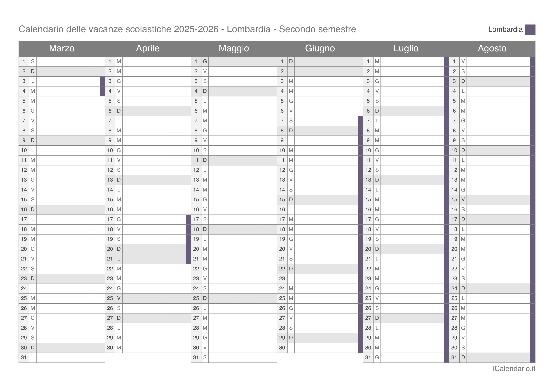Click Luglio day 6 row
The height and width of the screenshot is (392, 554).
[406, 111]
